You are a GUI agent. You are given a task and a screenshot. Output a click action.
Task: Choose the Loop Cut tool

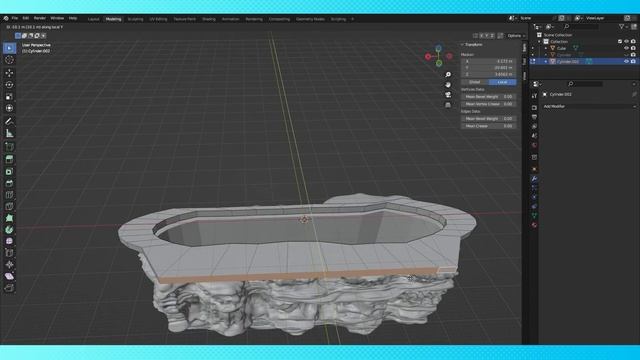(9, 195)
